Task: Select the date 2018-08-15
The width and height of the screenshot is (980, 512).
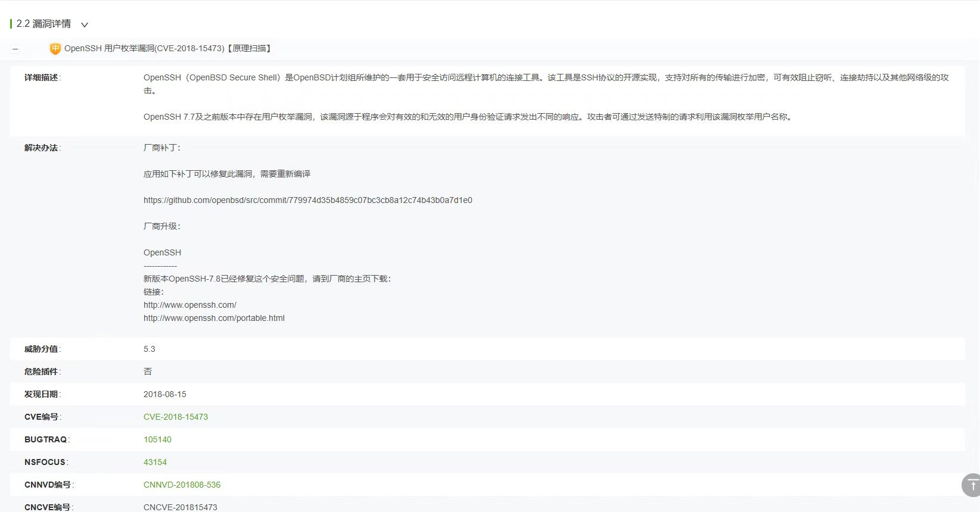Action: point(165,394)
